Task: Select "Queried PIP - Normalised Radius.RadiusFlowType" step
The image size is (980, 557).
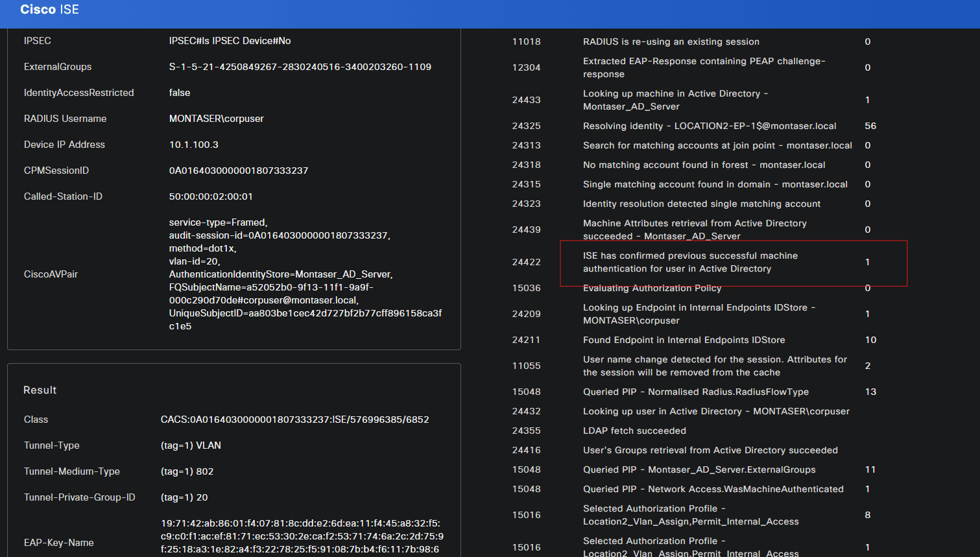Action: pos(696,392)
